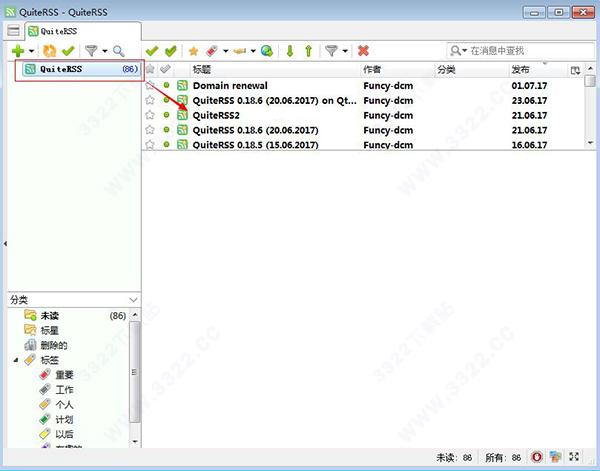Select the 重要 red label
This screenshot has width=600, height=471.
pos(64,375)
